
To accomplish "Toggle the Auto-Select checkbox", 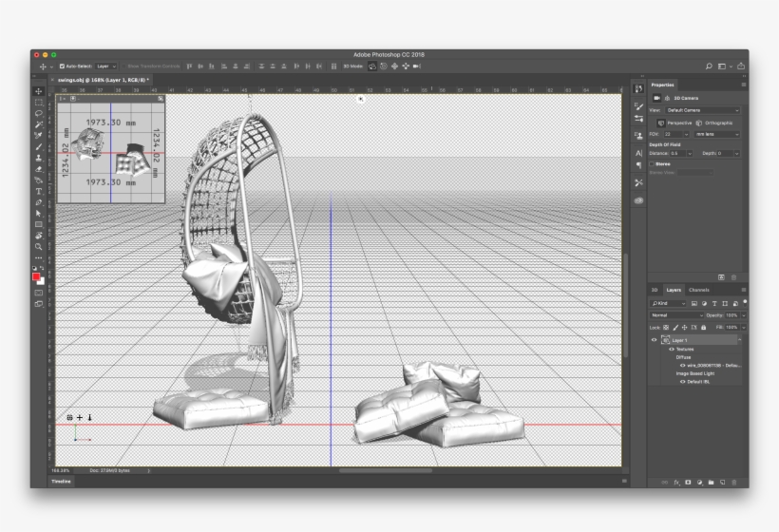I will (x=62, y=66).
